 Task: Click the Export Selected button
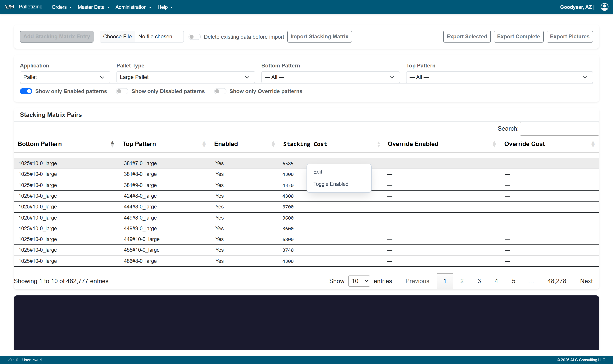(467, 37)
